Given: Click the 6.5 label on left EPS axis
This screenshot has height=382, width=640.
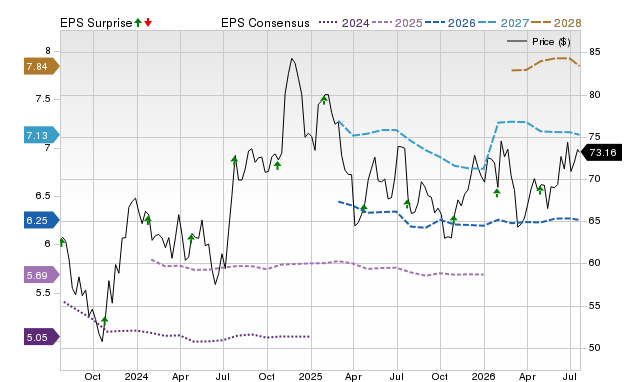Looking at the screenshot, I should tap(43, 196).
